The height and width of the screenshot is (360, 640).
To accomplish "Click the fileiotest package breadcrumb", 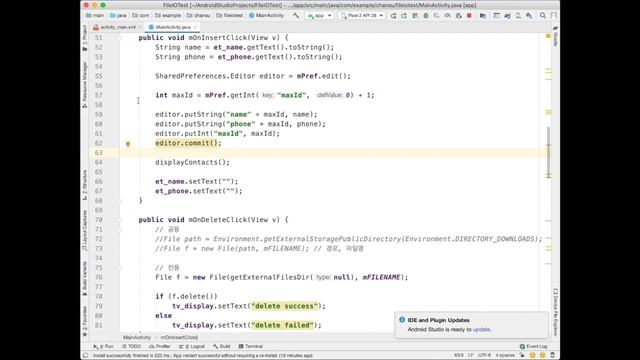I will (229, 16).
